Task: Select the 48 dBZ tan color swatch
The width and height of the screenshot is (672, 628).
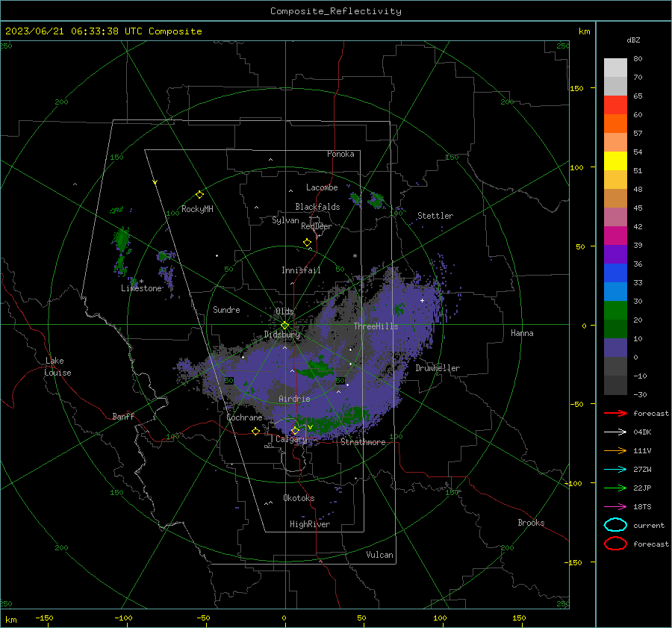Action: (615, 198)
